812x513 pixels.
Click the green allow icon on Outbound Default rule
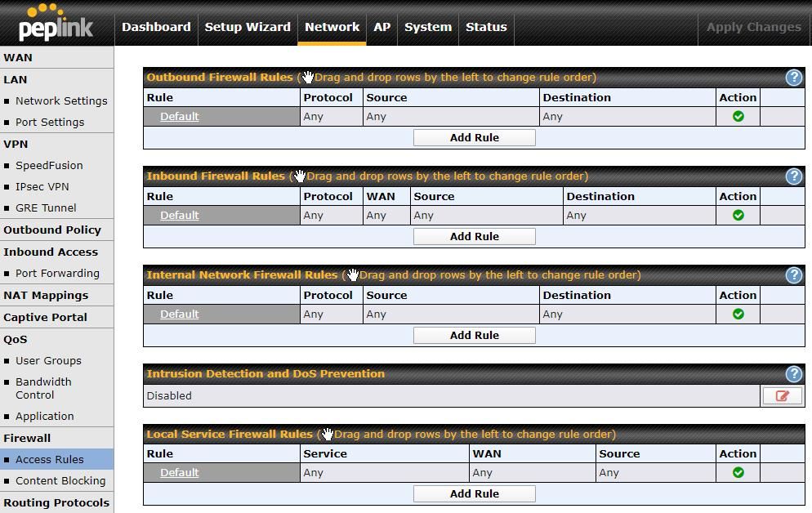pos(738,116)
